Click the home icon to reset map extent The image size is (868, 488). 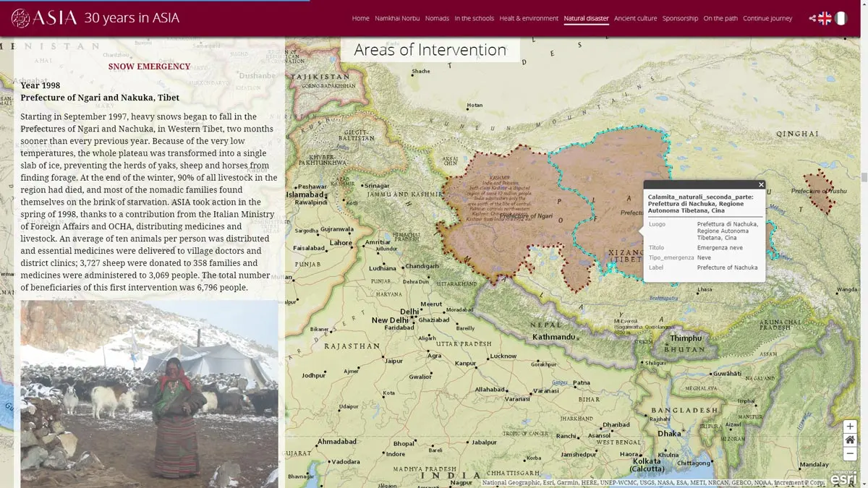850,440
